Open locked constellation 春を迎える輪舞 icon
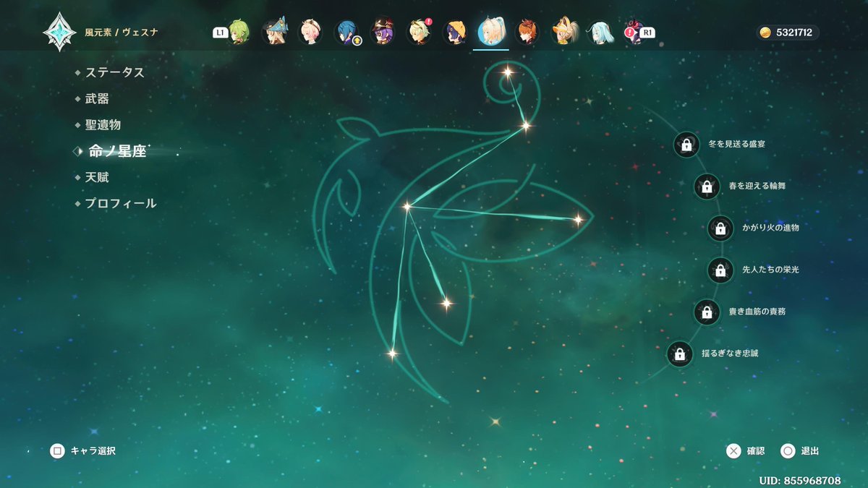 tap(707, 187)
